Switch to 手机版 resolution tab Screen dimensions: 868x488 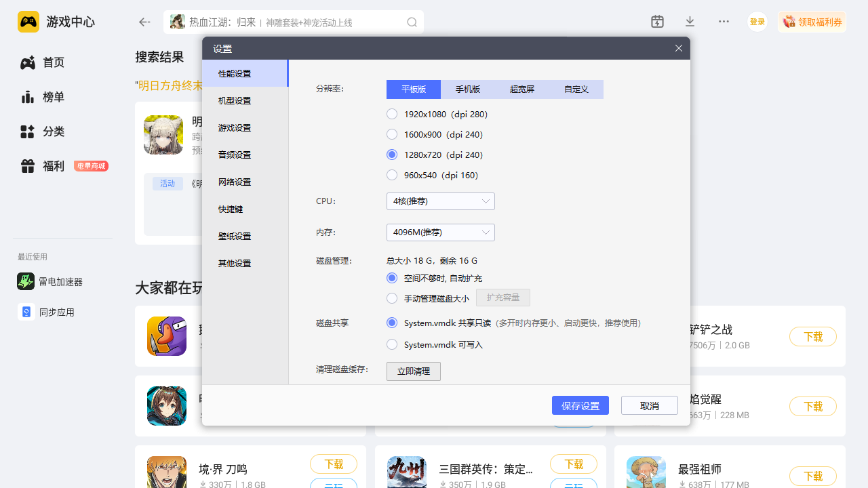[x=468, y=89]
